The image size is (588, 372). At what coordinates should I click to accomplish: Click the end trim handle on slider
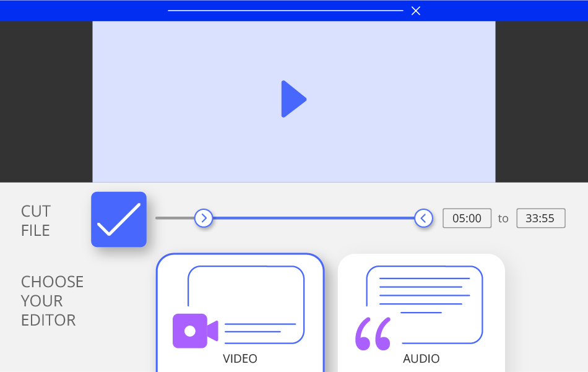[424, 218]
